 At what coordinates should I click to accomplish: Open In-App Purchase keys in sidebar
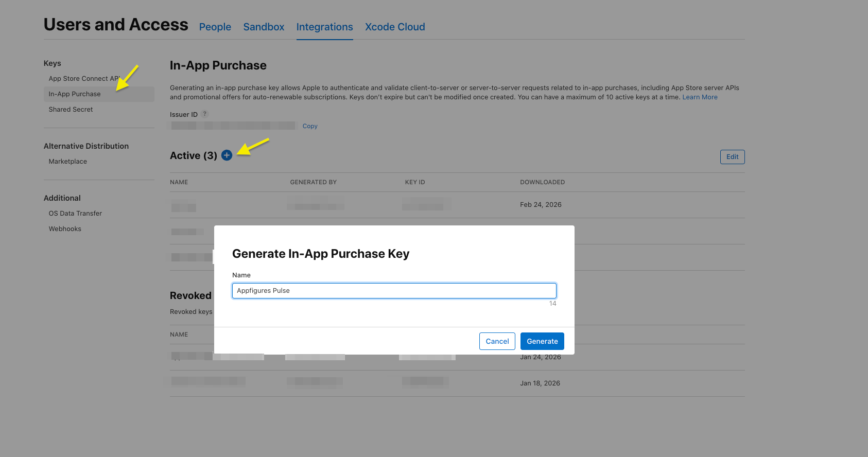99,94
